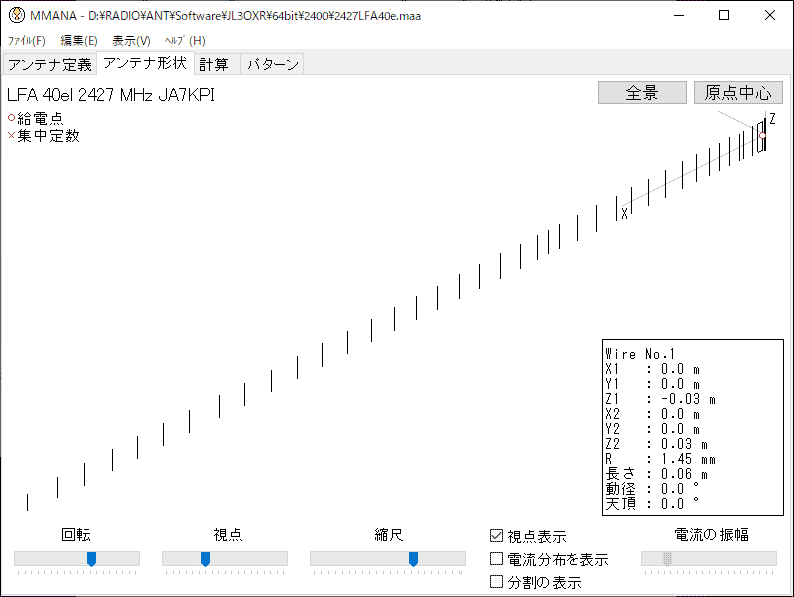Click the 全景 button

tap(642, 93)
